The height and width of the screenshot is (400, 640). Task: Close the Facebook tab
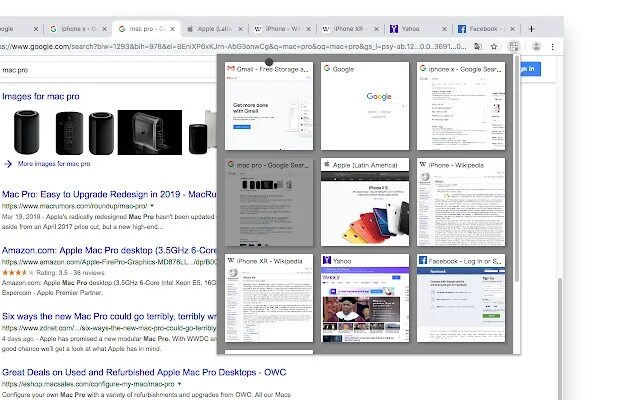click(x=512, y=29)
